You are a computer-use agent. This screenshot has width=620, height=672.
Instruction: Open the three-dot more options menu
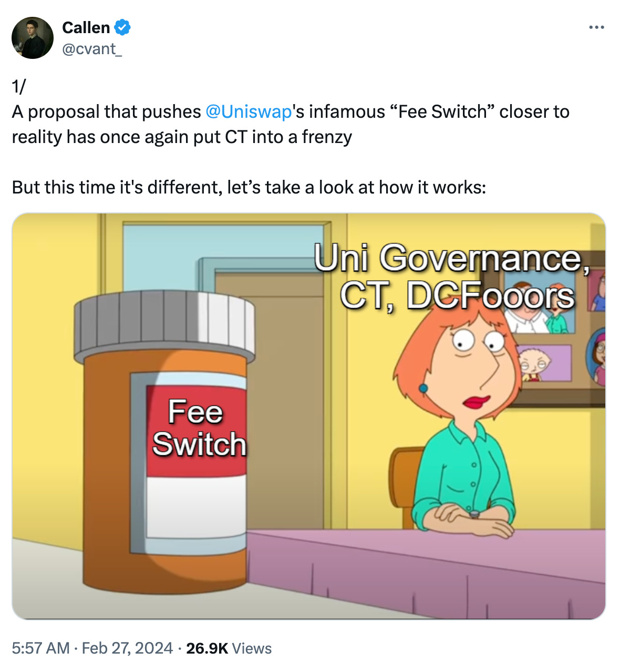(x=596, y=27)
